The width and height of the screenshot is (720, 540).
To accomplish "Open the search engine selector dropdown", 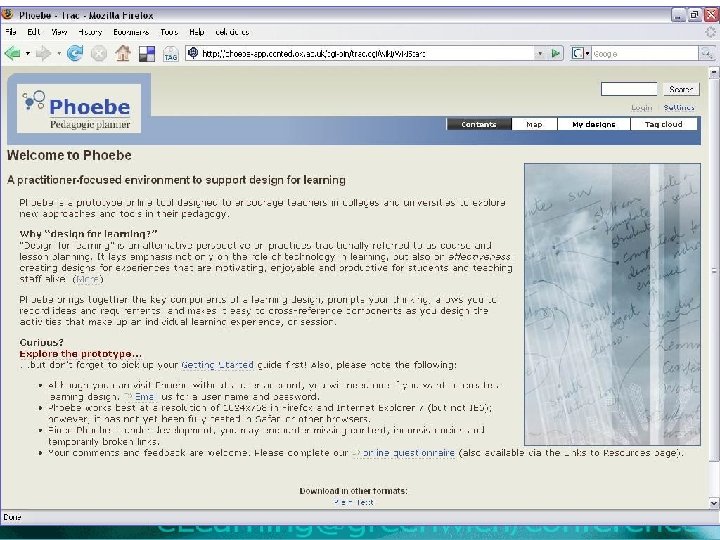I will [x=581, y=53].
